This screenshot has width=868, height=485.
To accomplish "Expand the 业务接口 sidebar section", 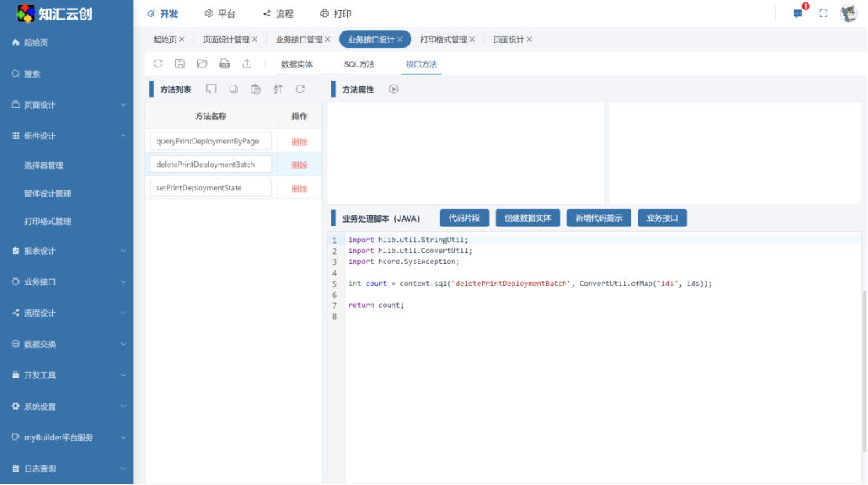I will (x=67, y=282).
